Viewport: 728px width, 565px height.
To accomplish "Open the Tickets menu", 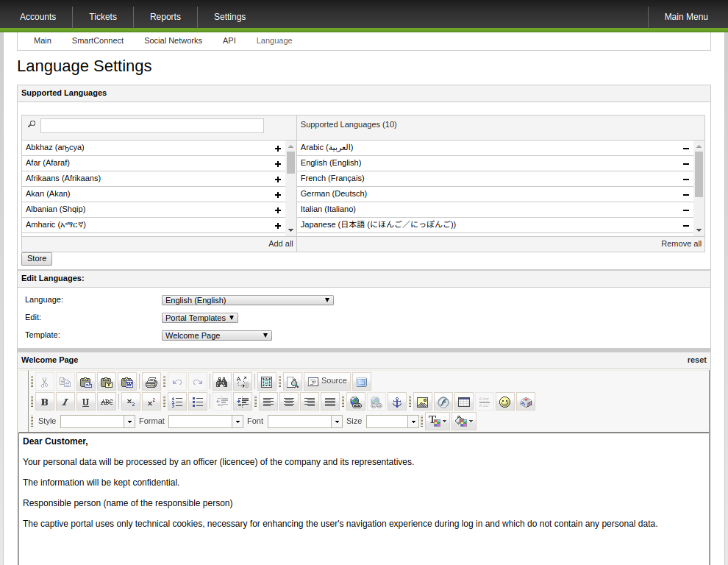I will [x=103, y=17].
